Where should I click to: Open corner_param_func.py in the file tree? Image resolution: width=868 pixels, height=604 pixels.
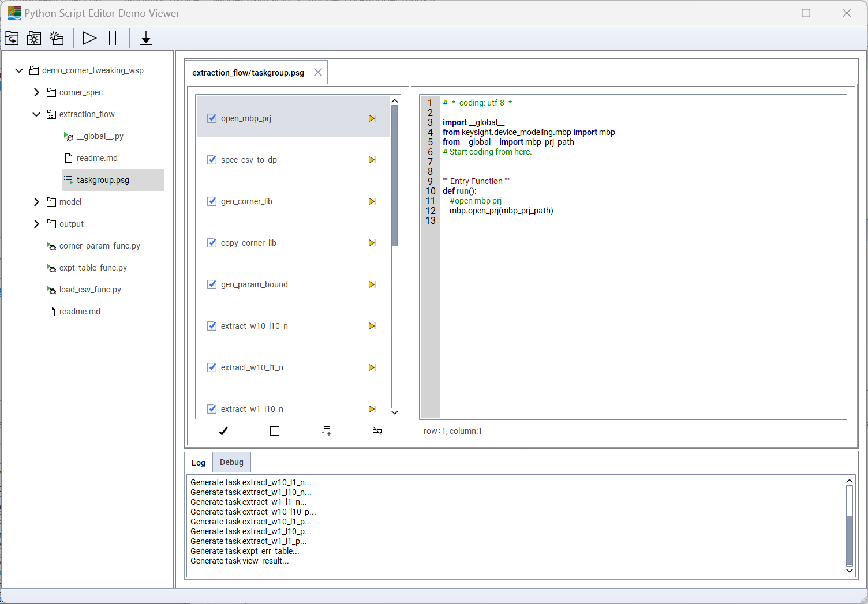pos(99,246)
